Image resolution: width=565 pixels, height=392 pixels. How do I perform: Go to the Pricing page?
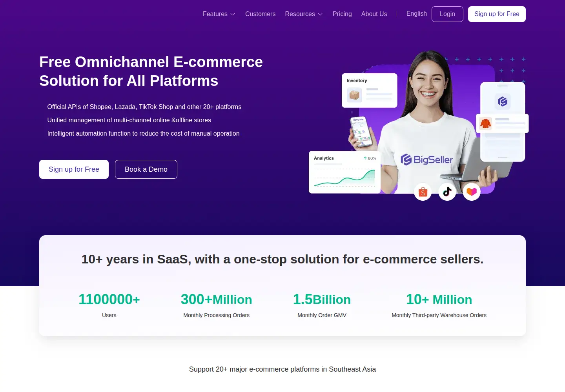(342, 14)
